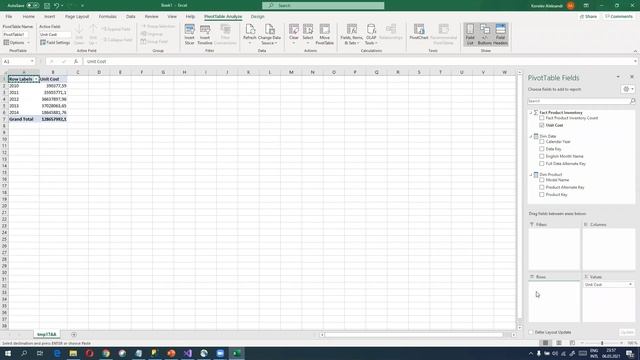
Task: Switch to Normal view in status bar
Action: 545,343
